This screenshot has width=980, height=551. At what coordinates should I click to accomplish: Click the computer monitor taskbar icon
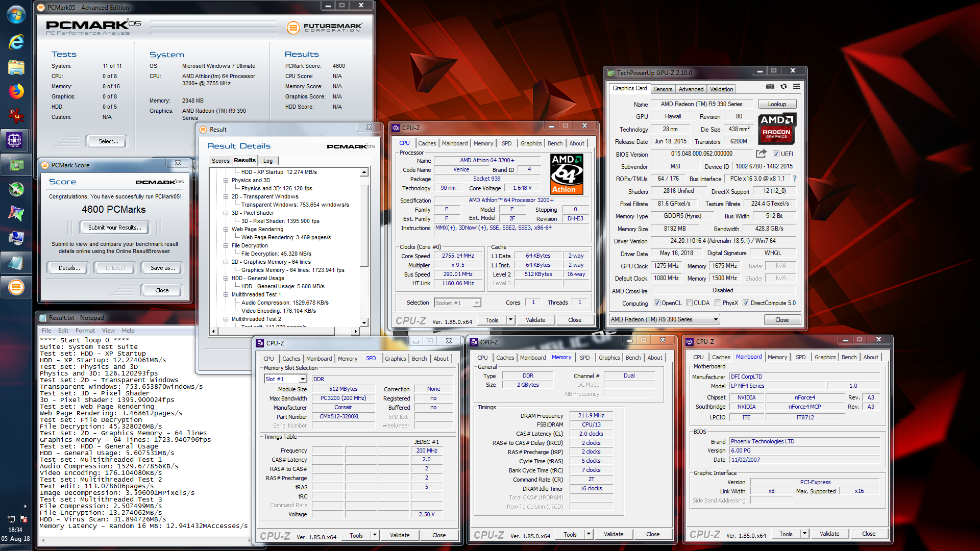pyautogui.click(x=16, y=238)
